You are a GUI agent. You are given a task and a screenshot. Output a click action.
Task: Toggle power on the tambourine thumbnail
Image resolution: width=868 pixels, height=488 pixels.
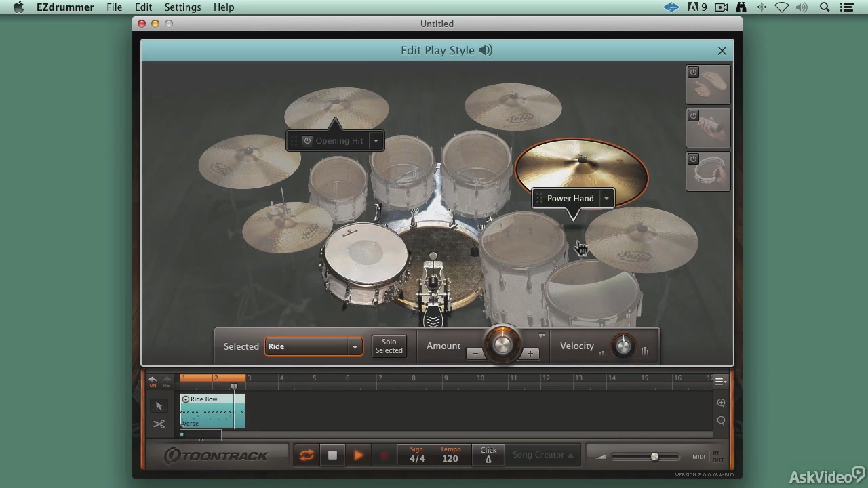coord(693,159)
